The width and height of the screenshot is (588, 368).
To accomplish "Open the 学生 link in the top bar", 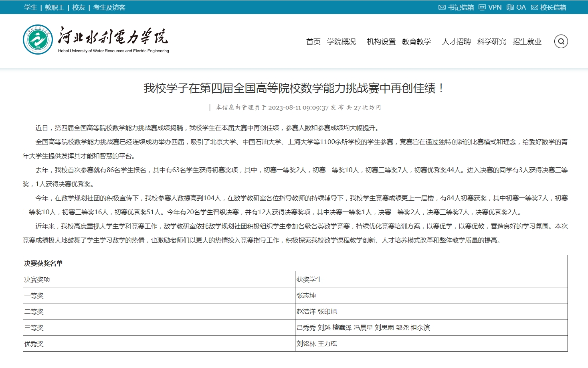I will coord(30,7).
